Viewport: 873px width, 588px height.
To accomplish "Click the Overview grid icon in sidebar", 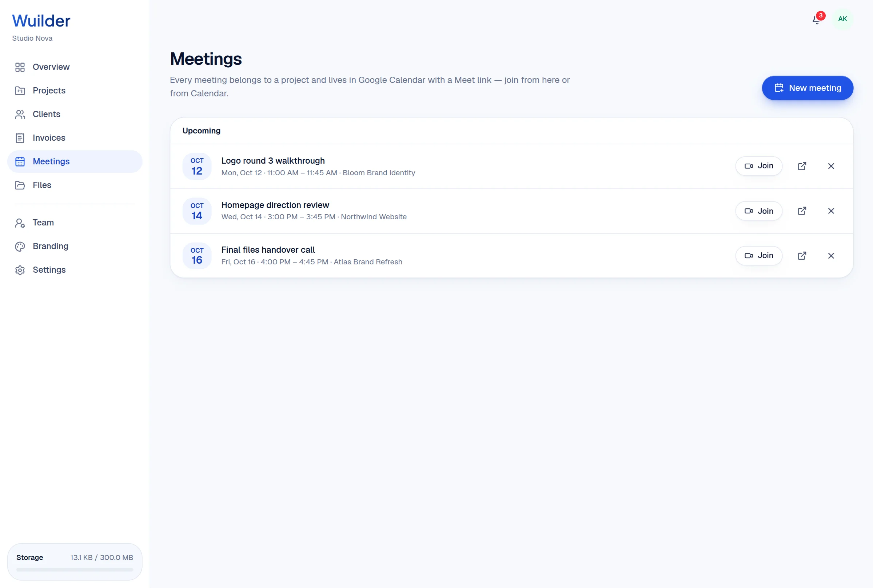I will point(20,67).
